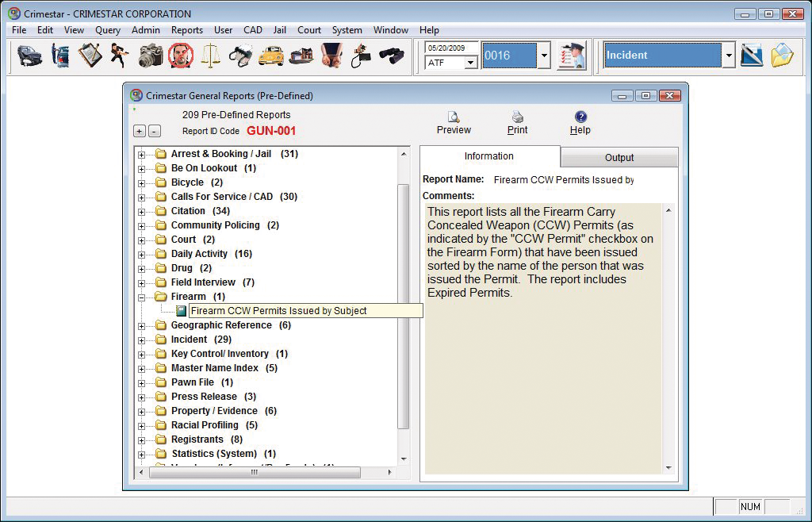The height and width of the screenshot is (522, 812).
Task: Open the ATF agency dropdown
Action: (x=470, y=63)
